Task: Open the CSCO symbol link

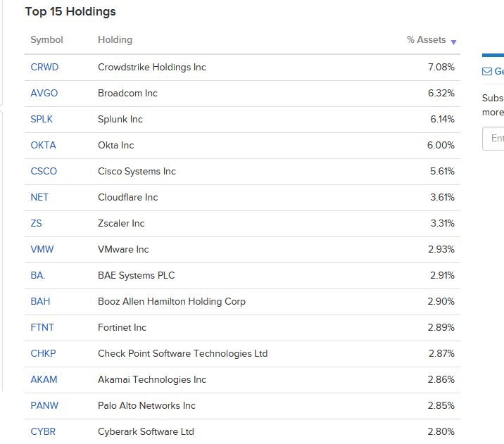Action: 44,171
